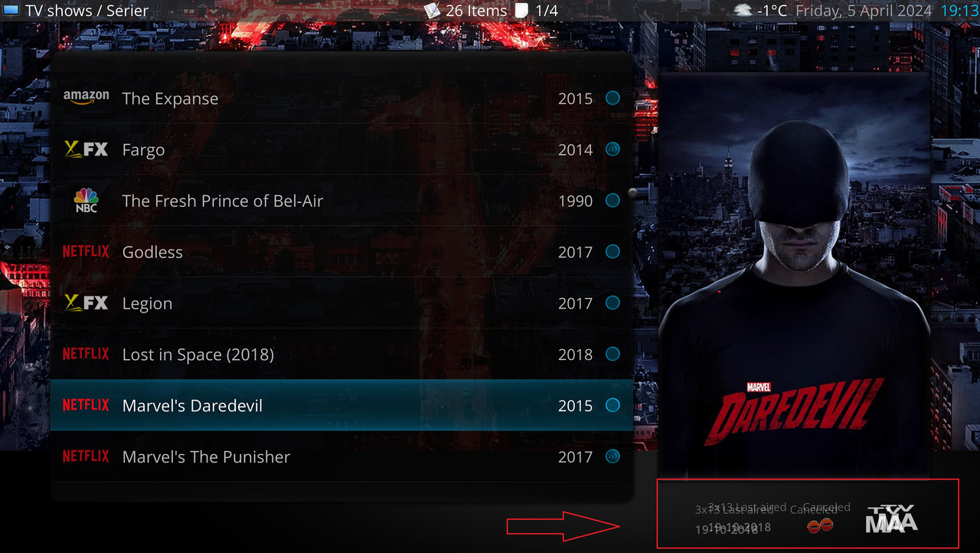This screenshot has width=980, height=553.
Task: Toggle watched indicator for Marvel's The Punisher
Action: coord(612,456)
